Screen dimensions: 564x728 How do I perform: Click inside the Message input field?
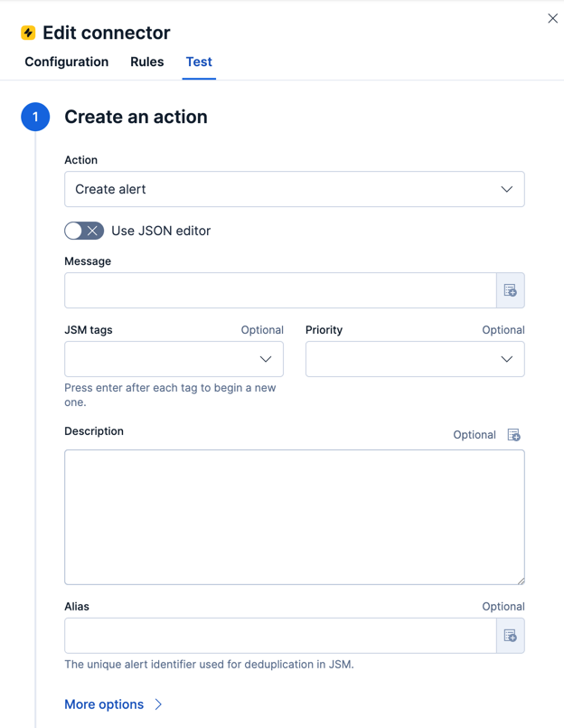(x=271, y=290)
